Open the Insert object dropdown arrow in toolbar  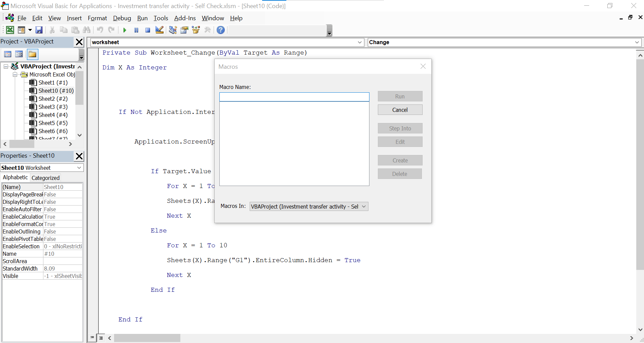click(30, 30)
